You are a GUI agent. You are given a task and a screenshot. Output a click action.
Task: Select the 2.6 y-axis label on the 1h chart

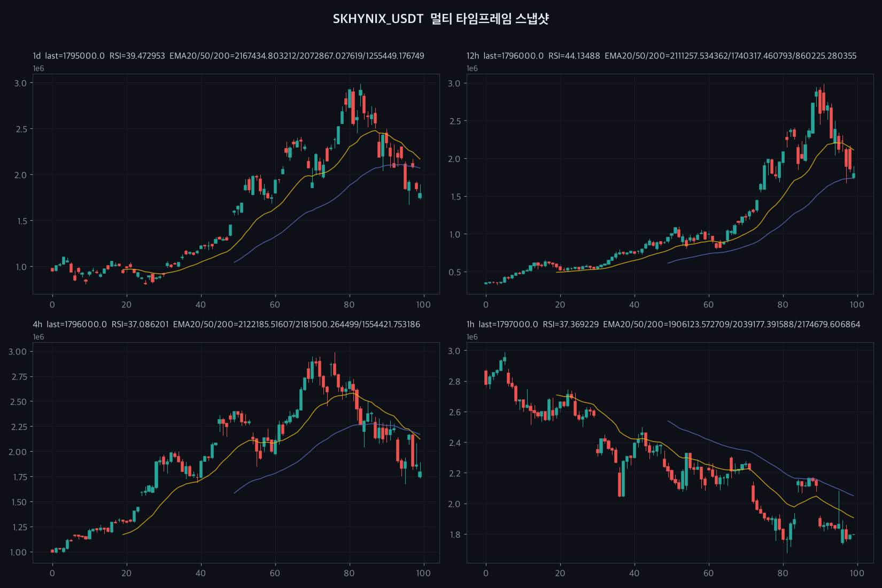click(454, 412)
